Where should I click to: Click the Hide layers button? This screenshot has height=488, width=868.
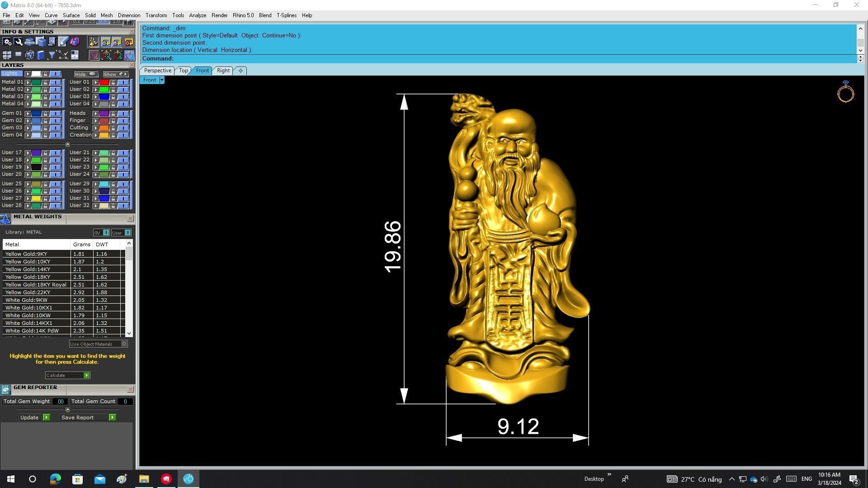[x=86, y=74]
